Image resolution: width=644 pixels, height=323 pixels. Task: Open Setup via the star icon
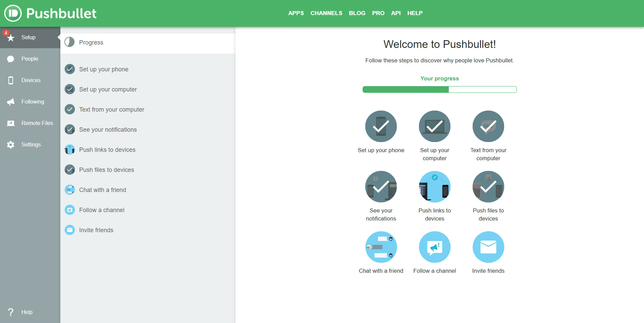(x=11, y=38)
